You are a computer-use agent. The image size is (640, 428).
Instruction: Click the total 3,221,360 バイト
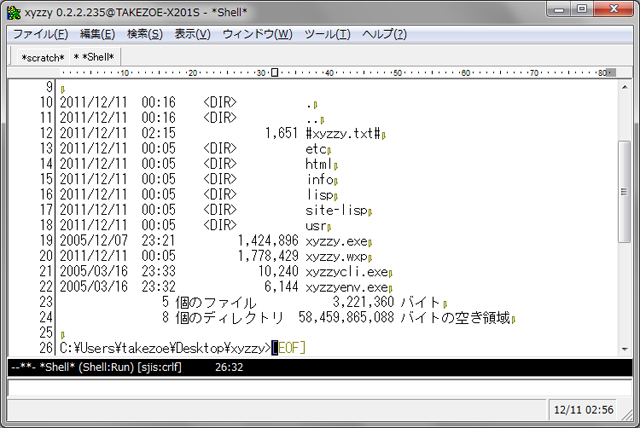coord(386,302)
